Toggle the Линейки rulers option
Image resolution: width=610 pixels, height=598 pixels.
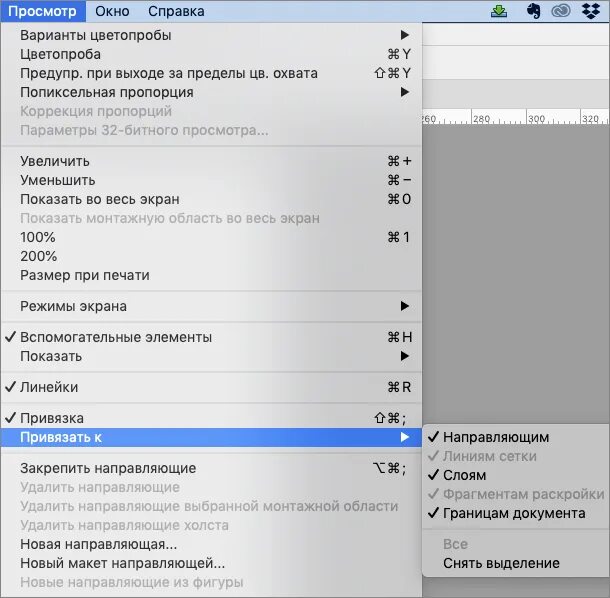212,387
